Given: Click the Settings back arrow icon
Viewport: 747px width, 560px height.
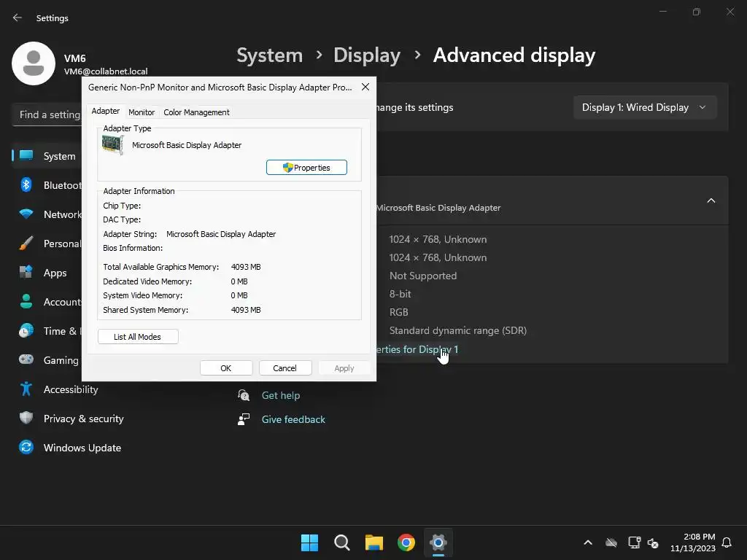Looking at the screenshot, I should pyautogui.click(x=18, y=17).
